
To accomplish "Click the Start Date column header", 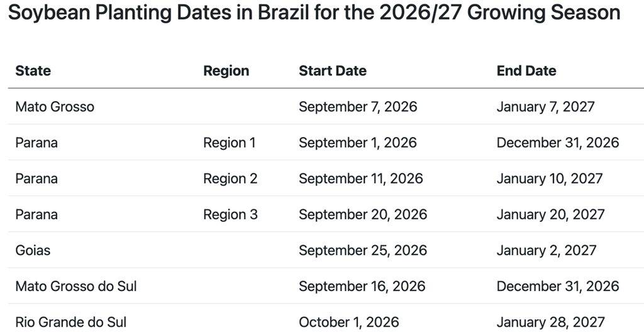I will (333, 70).
